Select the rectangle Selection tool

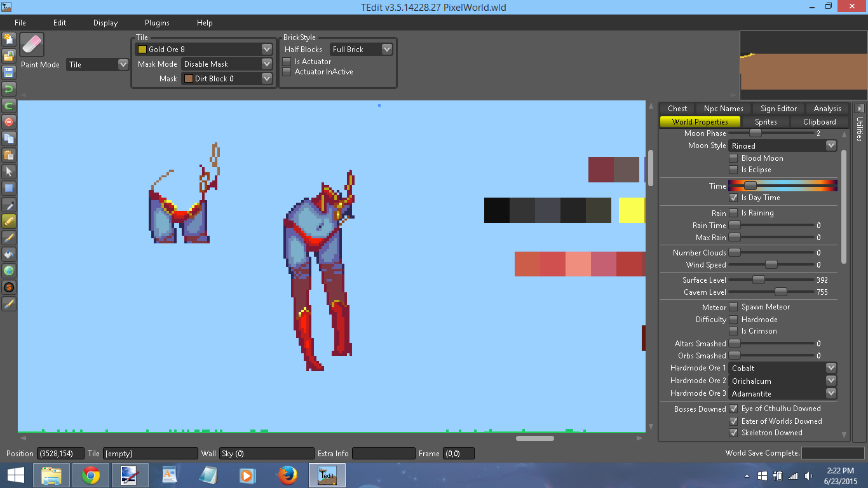9,188
